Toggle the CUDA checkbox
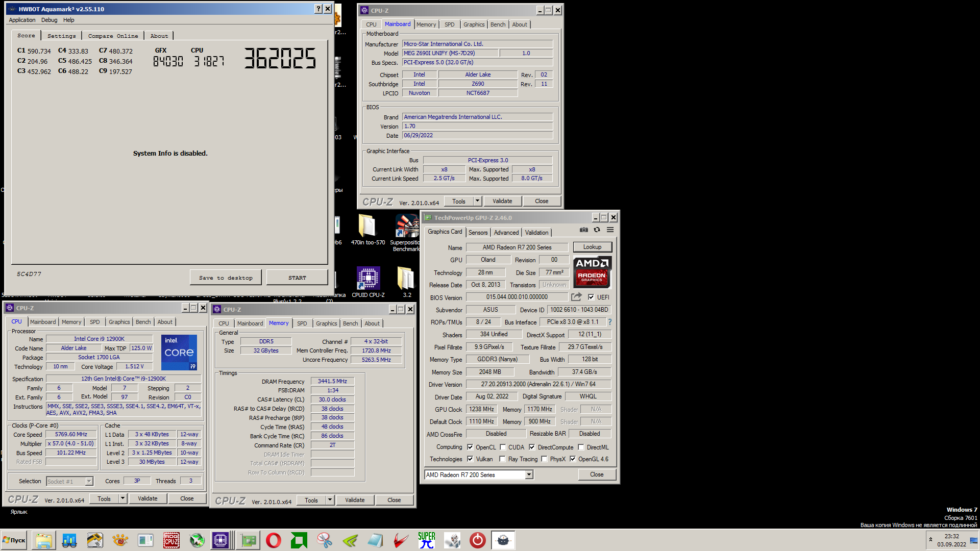980x551 pixels. click(503, 447)
